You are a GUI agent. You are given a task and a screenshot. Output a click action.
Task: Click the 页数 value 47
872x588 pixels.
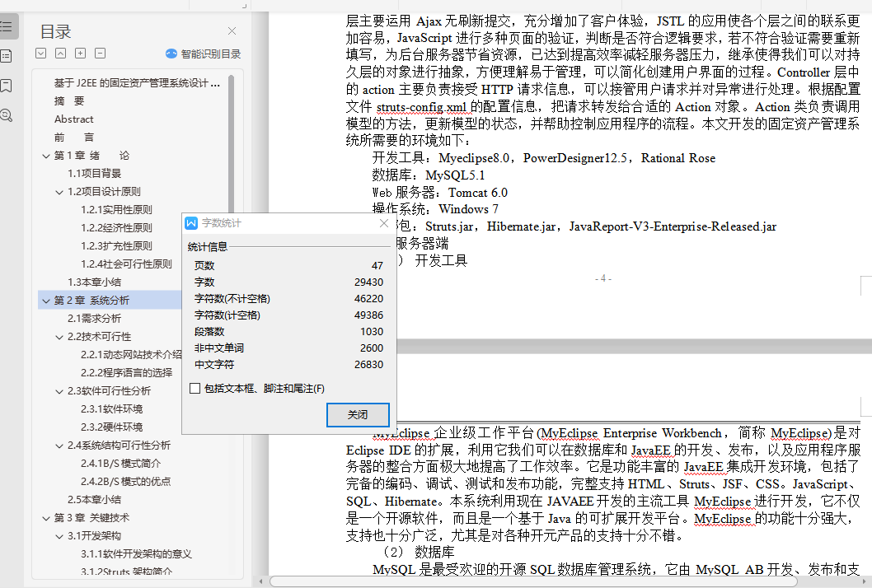tap(377, 266)
